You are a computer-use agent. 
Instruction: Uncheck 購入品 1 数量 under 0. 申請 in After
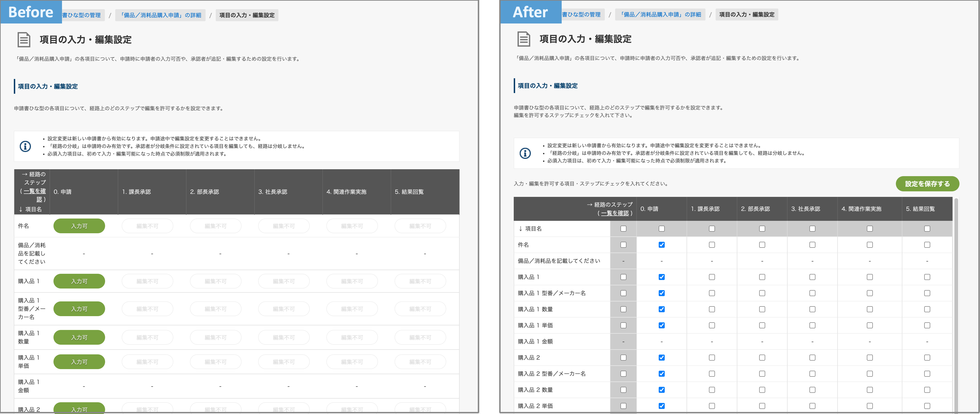click(661, 309)
